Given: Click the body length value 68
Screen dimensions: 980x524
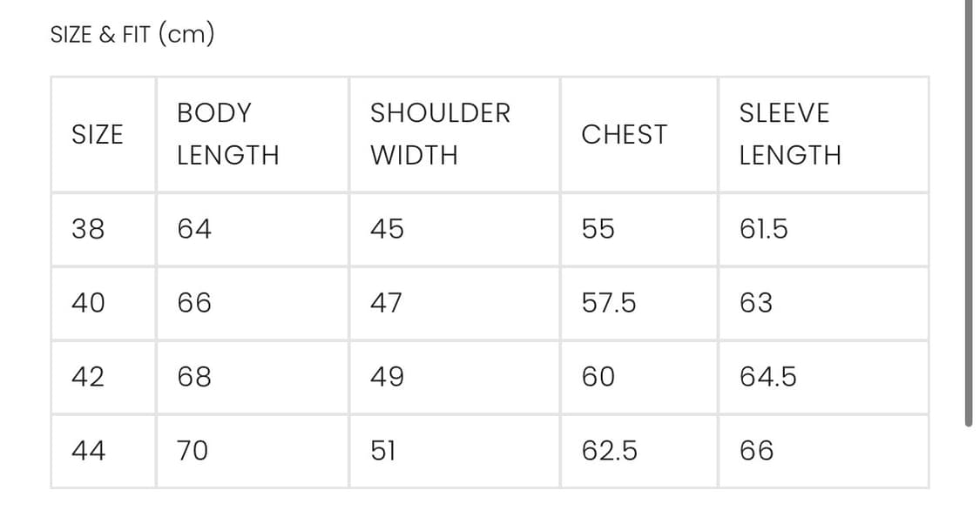Looking at the screenshot, I should click(x=194, y=377).
